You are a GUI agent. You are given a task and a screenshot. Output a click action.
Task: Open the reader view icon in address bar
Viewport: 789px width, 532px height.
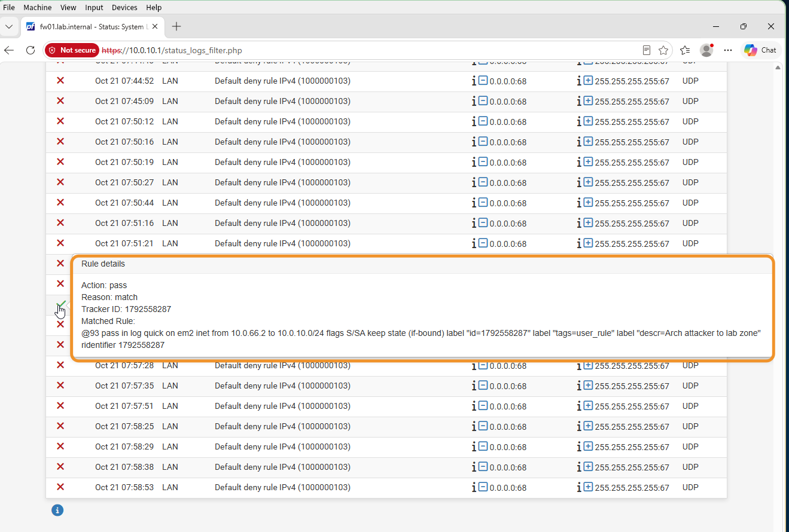point(646,50)
